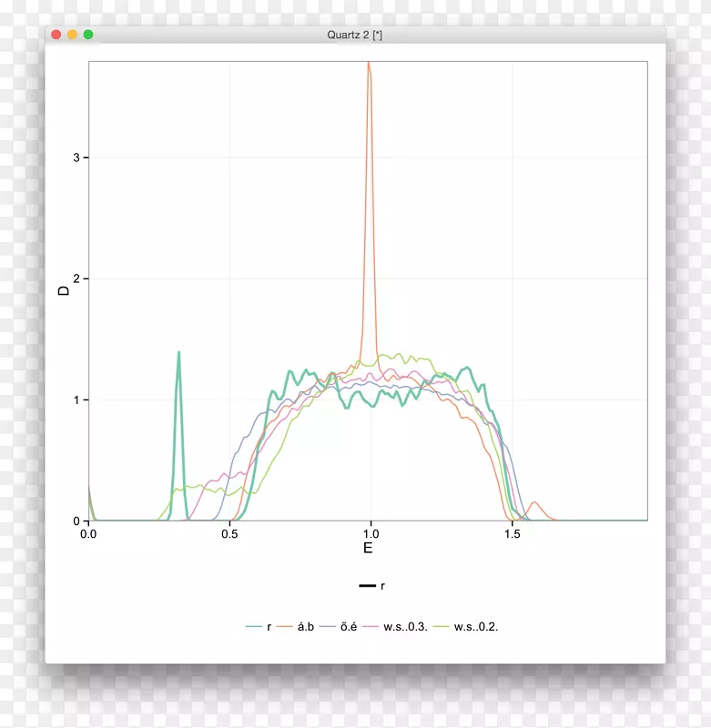Image resolution: width=711 pixels, height=728 pixels.
Task: Click the purple legend line for ő.é
Action: 328,627
